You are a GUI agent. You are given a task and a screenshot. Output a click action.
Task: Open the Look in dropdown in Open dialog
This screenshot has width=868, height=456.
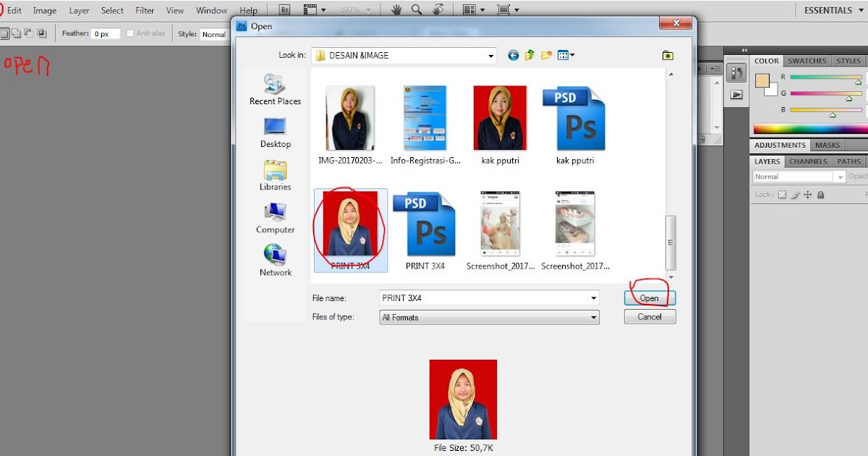pyautogui.click(x=490, y=55)
